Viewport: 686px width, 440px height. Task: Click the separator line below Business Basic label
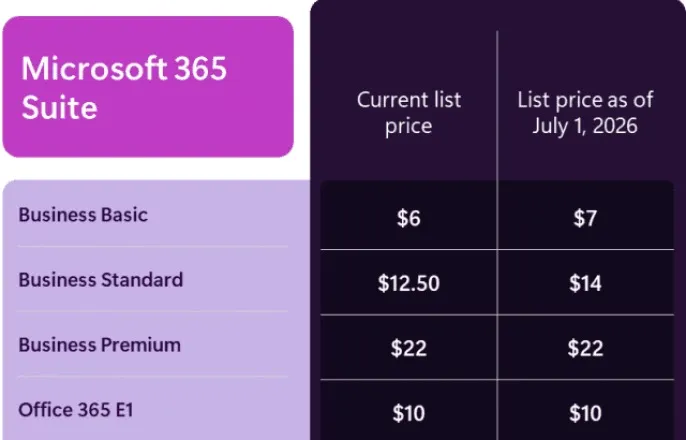pyautogui.click(x=152, y=247)
